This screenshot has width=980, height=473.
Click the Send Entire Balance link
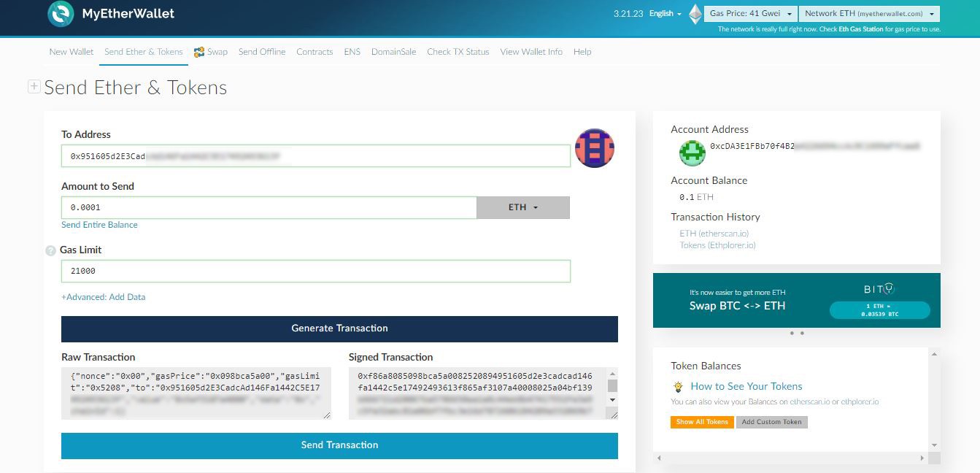click(x=99, y=225)
